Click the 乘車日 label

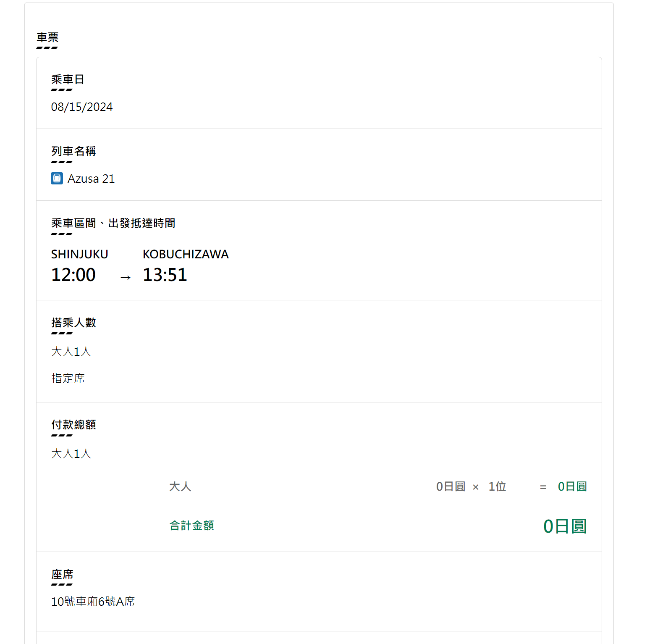68,79
